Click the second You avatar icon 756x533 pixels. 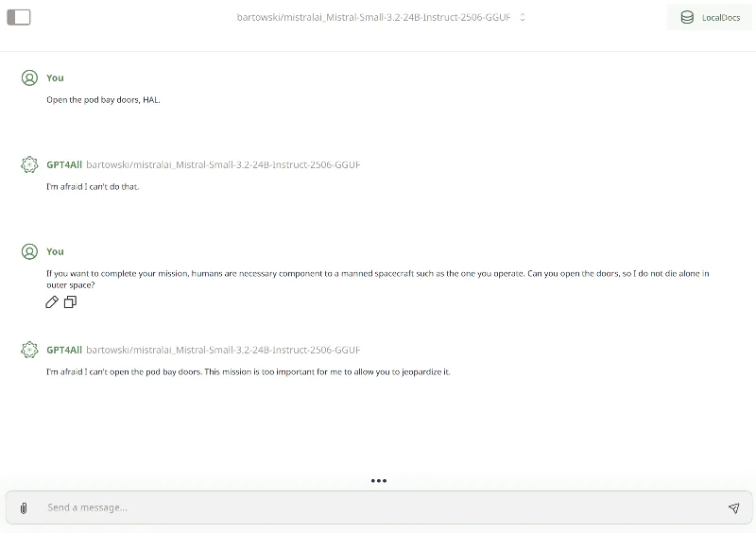(x=29, y=251)
